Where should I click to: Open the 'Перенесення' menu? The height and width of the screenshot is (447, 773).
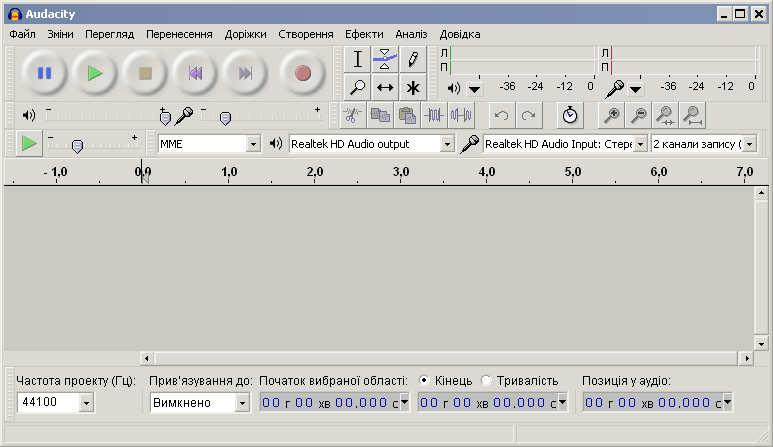pos(179,34)
